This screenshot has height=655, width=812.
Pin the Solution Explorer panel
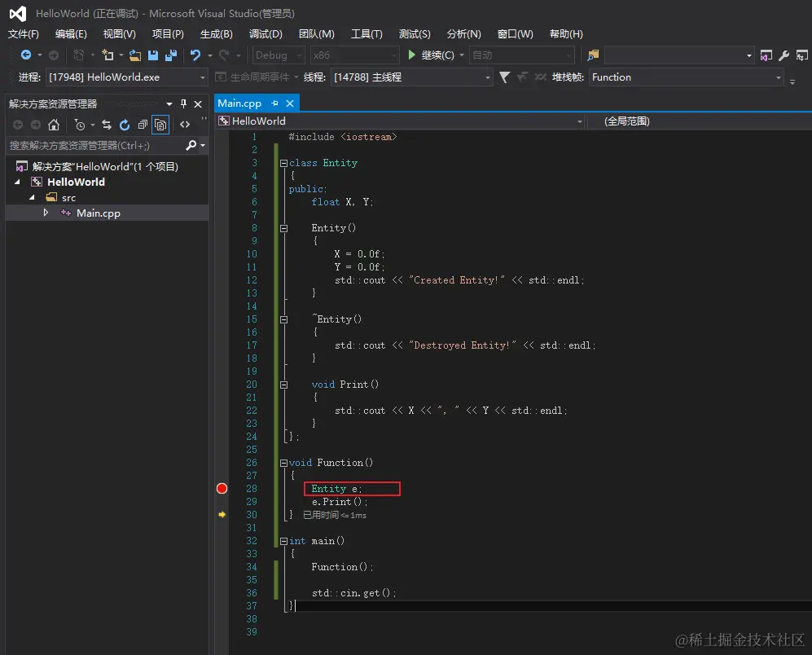click(183, 103)
